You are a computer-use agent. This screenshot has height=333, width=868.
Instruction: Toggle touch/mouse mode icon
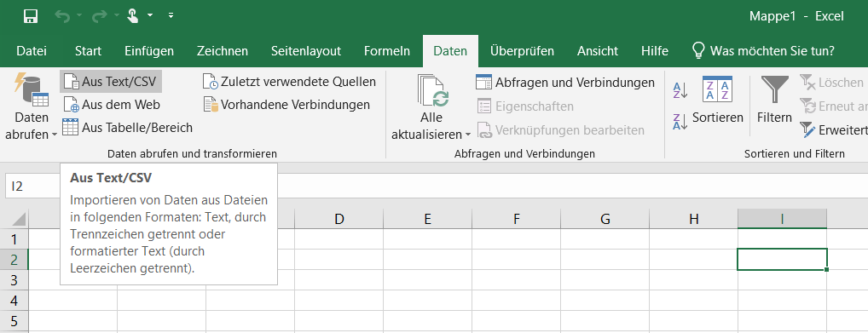click(133, 16)
